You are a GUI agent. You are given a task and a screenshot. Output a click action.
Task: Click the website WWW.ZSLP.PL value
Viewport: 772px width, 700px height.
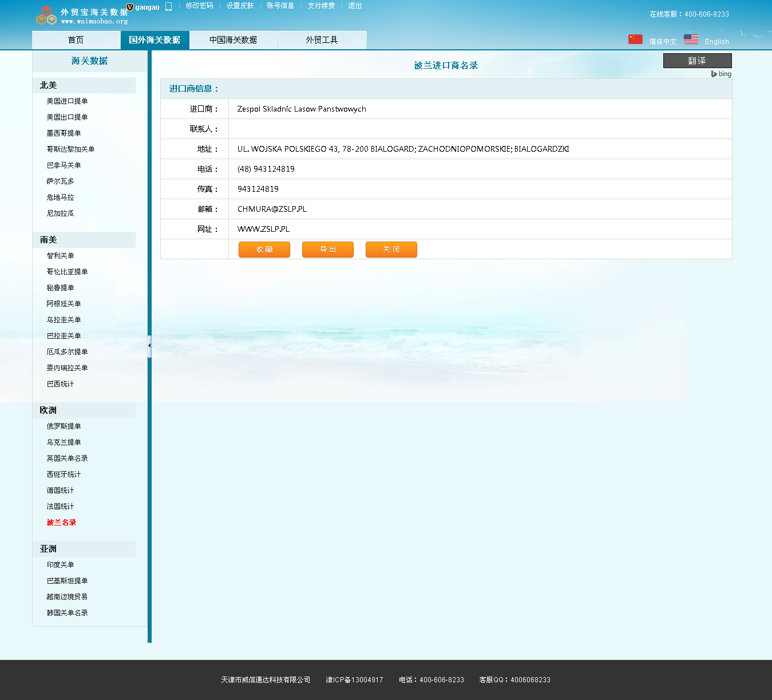click(263, 229)
